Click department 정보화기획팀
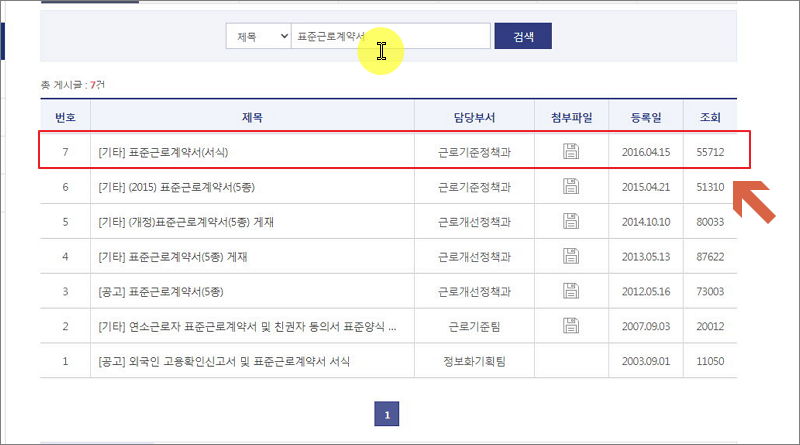The image size is (800, 445). click(474, 361)
